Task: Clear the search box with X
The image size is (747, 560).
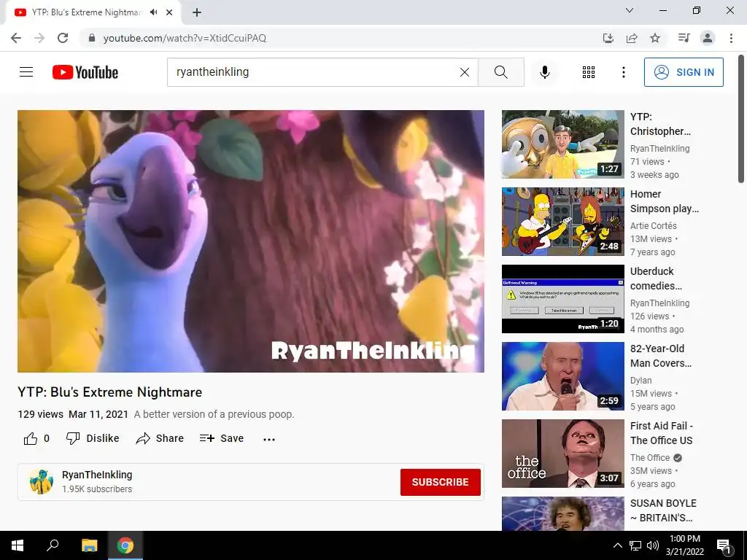Action: coord(465,72)
